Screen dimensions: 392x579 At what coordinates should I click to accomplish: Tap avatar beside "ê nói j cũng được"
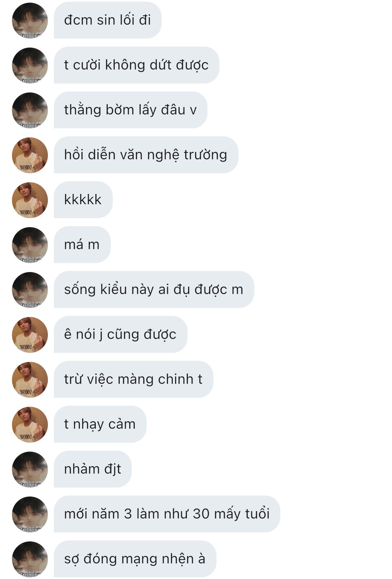[x=30, y=335]
